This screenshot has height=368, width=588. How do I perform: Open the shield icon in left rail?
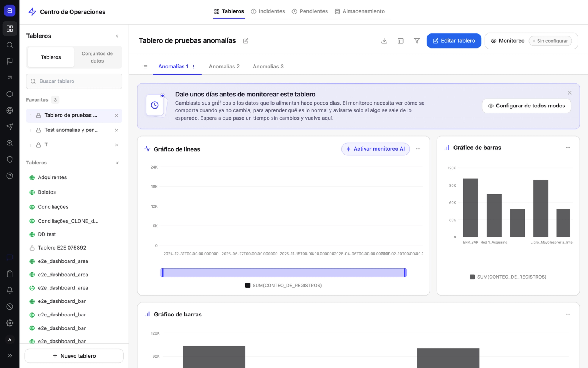click(x=10, y=159)
